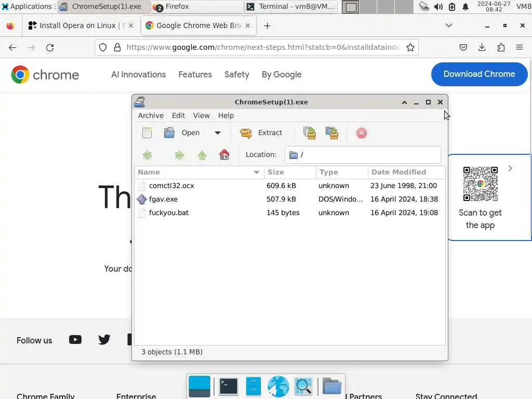The width and height of the screenshot is (532, 399).
Task: Open the View menu in archive manager
Action: click(201, 115)
